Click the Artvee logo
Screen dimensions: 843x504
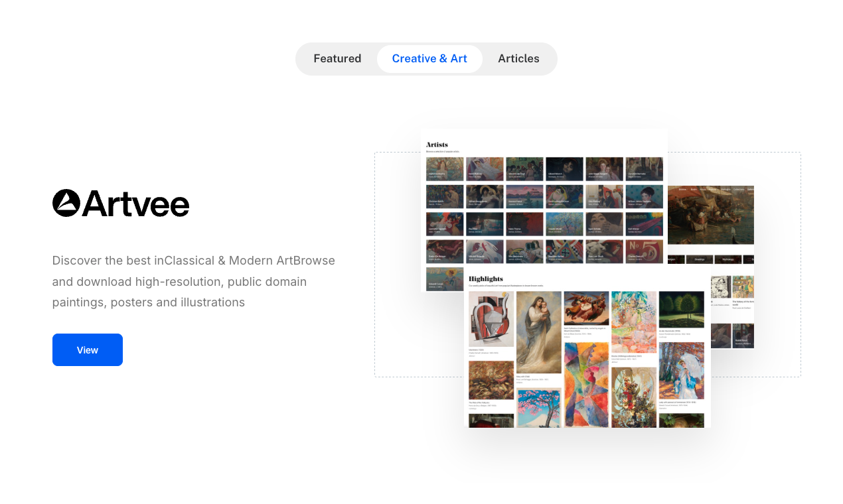click(x=121, y=203)
